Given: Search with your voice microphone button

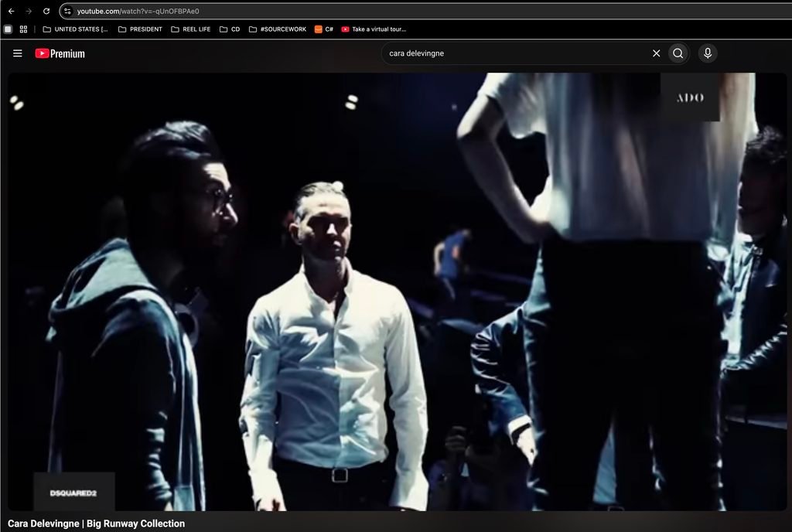Looking at the screenshot, I should (x=708, y=53).
